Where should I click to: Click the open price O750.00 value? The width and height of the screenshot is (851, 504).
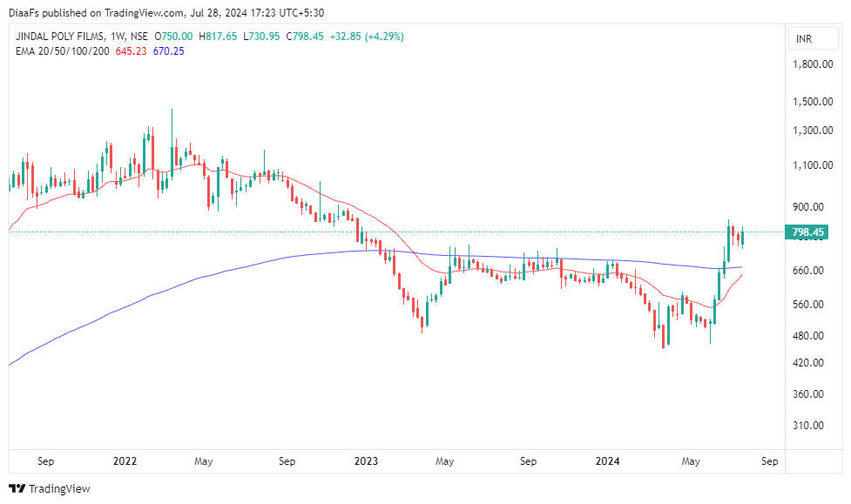173,37
